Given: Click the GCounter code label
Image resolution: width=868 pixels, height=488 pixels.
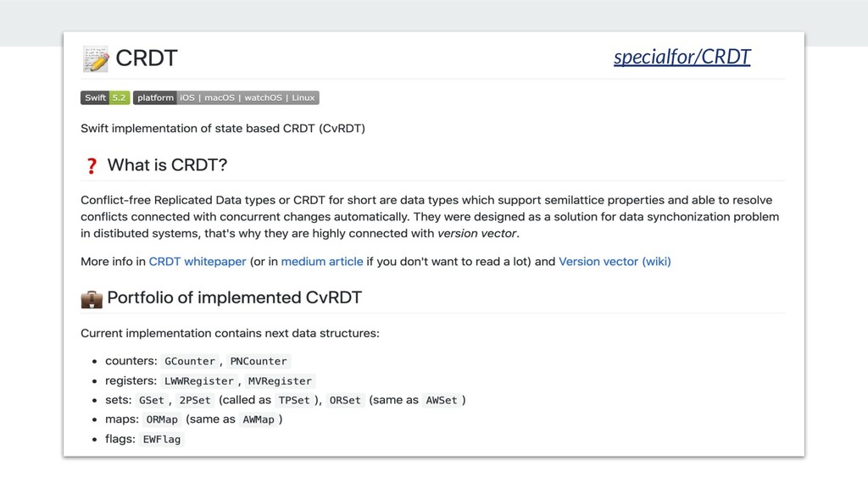Looking at the screenshot, I should pos(190,361).
